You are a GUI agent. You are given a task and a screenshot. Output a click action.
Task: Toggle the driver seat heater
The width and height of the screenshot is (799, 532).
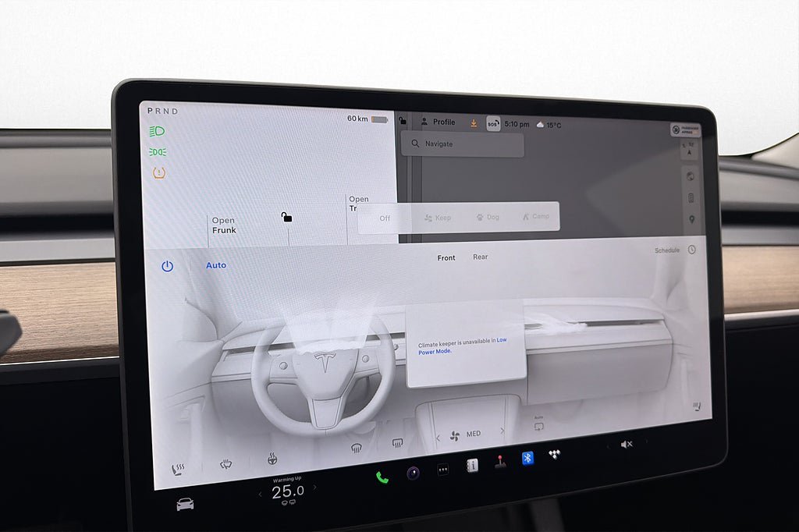pos(178,470)
